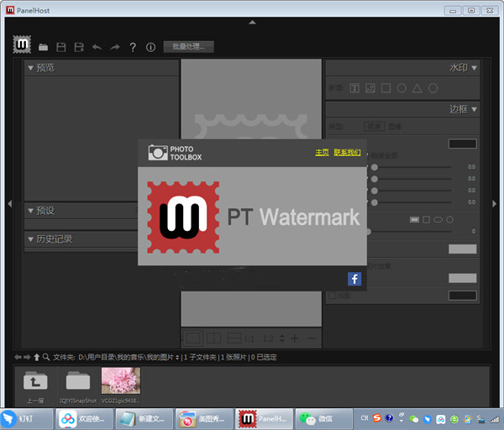Click fourth border width slider handle
The image size is (504, 430).
click(375, 202)
